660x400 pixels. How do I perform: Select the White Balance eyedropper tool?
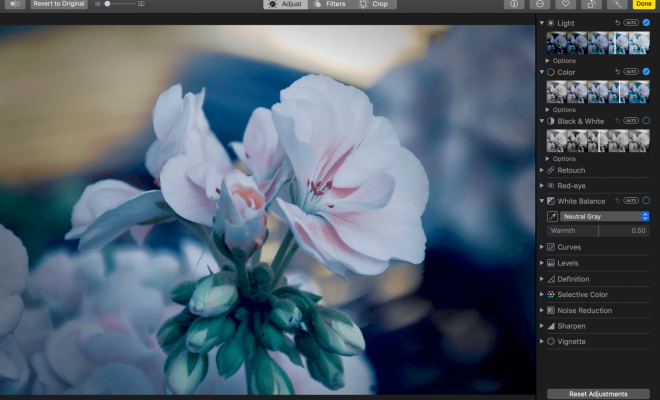[552, 216]
